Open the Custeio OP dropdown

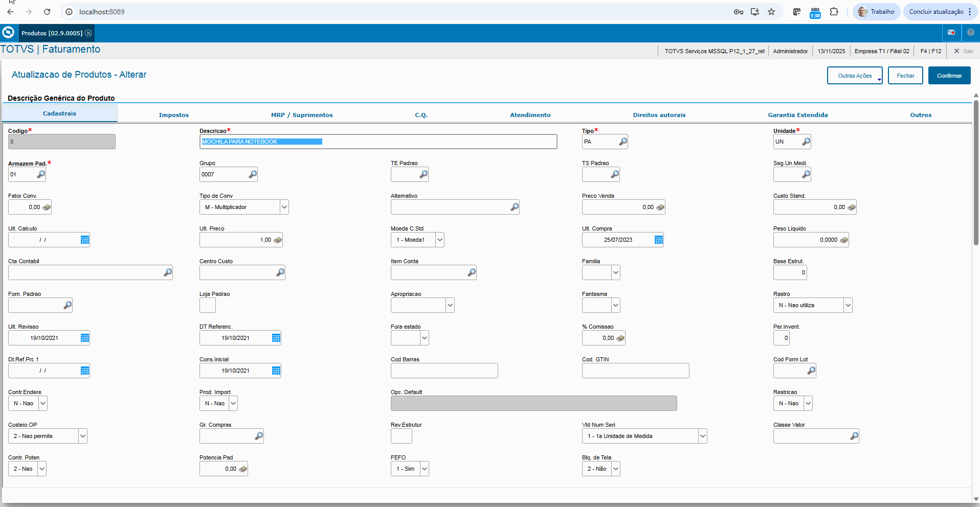point(83,436)
